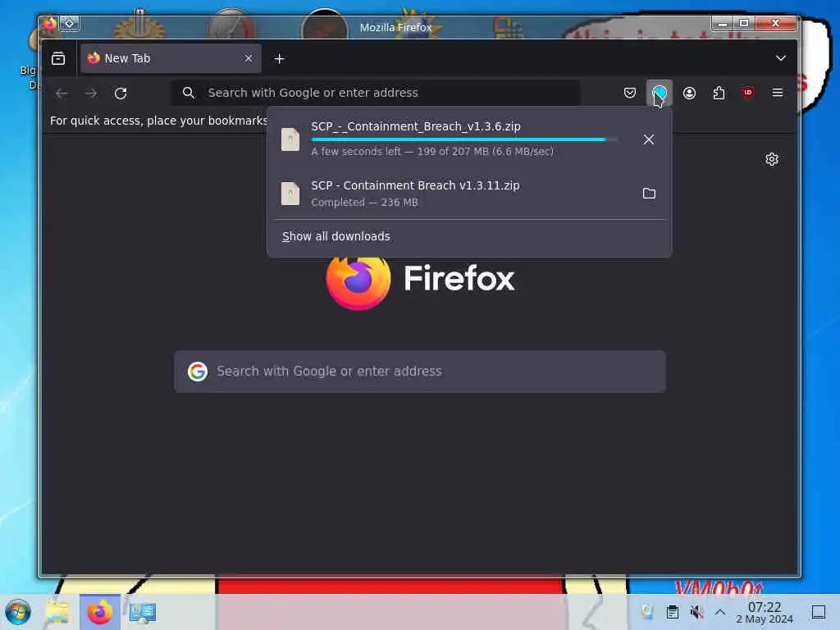840x630 pixels.
Task: Open the Extensions puzzle icon
Action: [x=719, y=93]
